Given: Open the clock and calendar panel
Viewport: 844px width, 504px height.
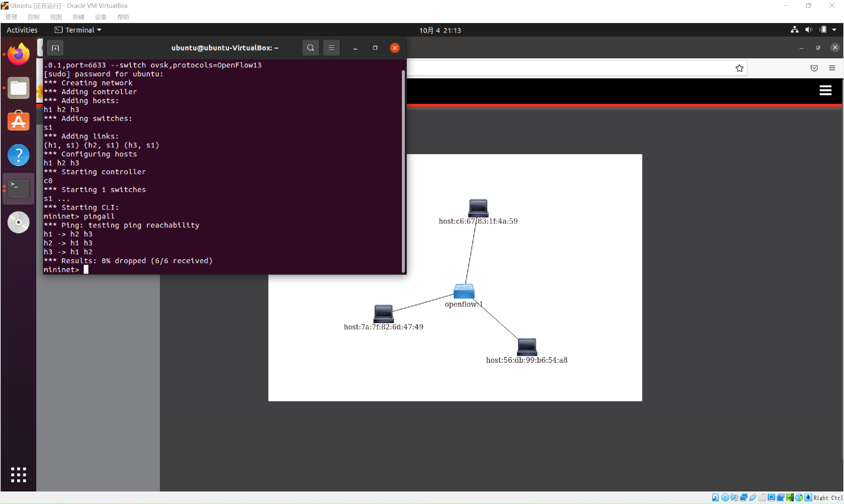Looking at the screenshot, I should pyautogui.click(x=439, y=30).
